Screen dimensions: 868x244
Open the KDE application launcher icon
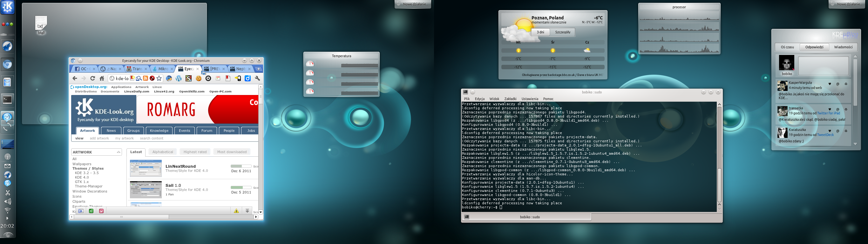click(7, 7)
